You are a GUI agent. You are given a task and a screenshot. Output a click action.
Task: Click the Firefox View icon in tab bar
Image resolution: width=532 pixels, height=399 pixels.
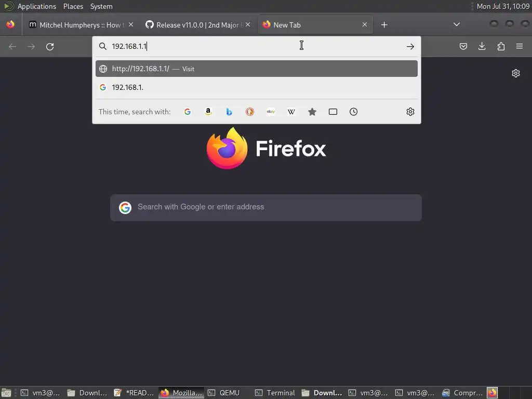pos(10,24)
